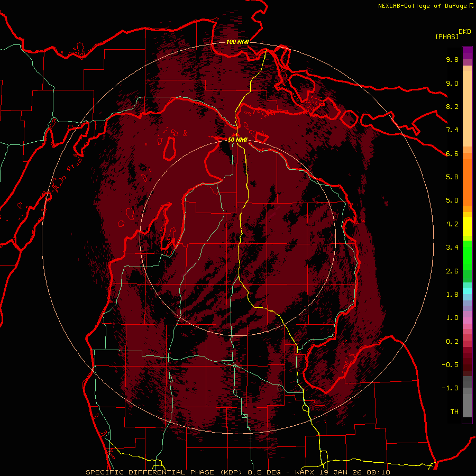The width and height of the screenshot is (476, 476).
Task: Select the 50 NMI range ring label
Action: (237, 140)
